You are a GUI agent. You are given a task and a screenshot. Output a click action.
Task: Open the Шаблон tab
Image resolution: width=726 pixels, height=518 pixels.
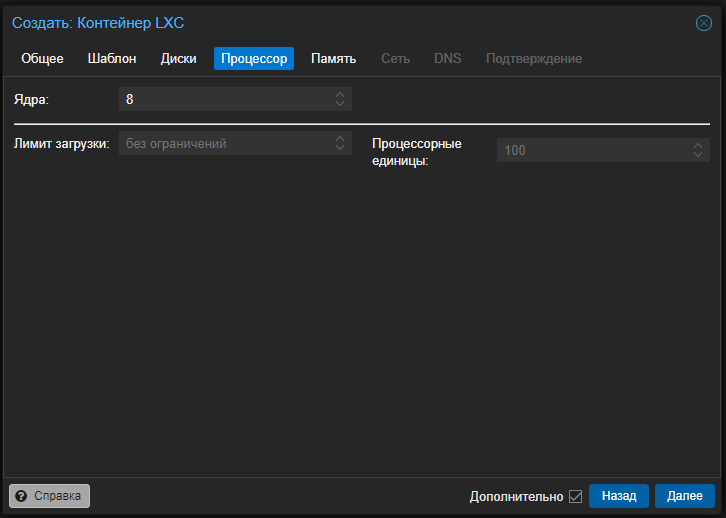[112, 58]
